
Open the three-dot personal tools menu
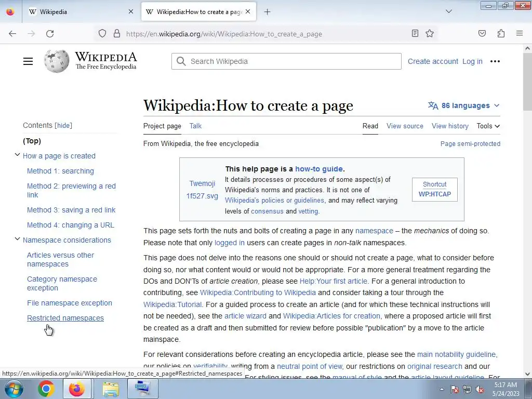tap(495, 61)
